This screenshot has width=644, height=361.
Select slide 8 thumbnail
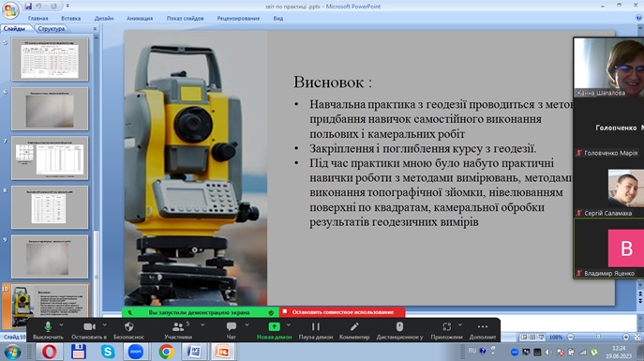pos(50,207)
